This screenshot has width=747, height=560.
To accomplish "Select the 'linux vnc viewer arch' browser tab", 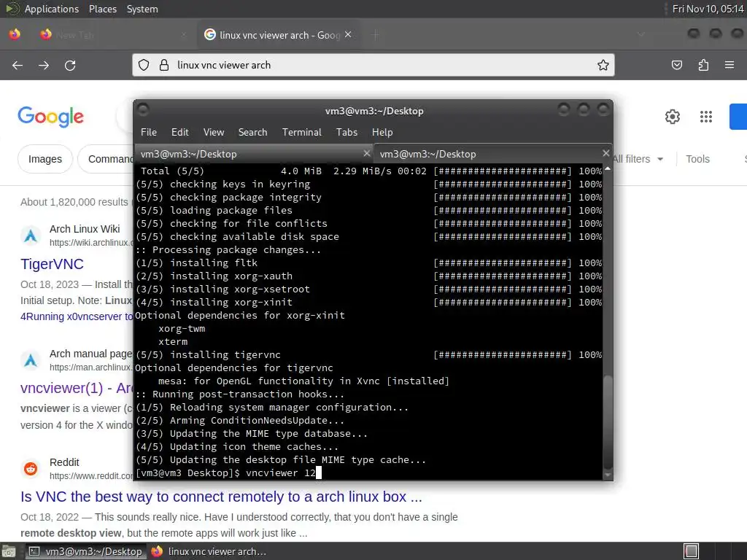I will point(279,35).
